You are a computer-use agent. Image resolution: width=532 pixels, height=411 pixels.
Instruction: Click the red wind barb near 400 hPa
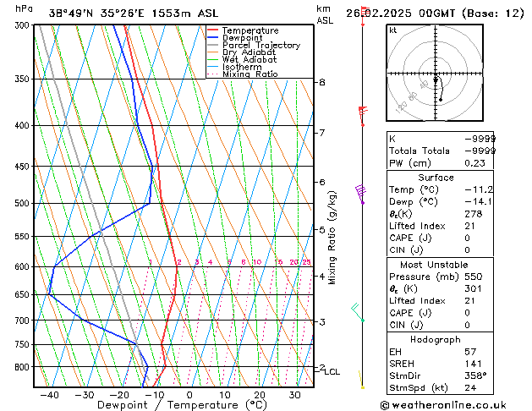point(363,117)
